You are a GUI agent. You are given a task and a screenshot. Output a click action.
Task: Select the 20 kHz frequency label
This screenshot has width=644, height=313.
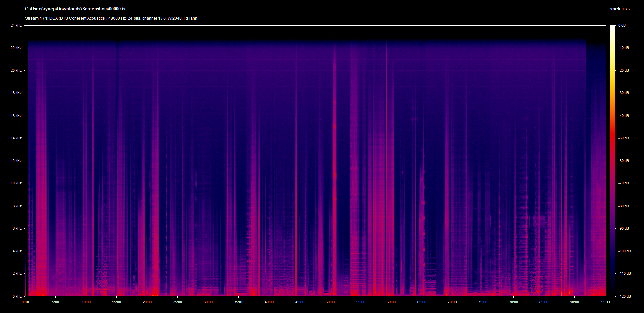tap(16, 70)
